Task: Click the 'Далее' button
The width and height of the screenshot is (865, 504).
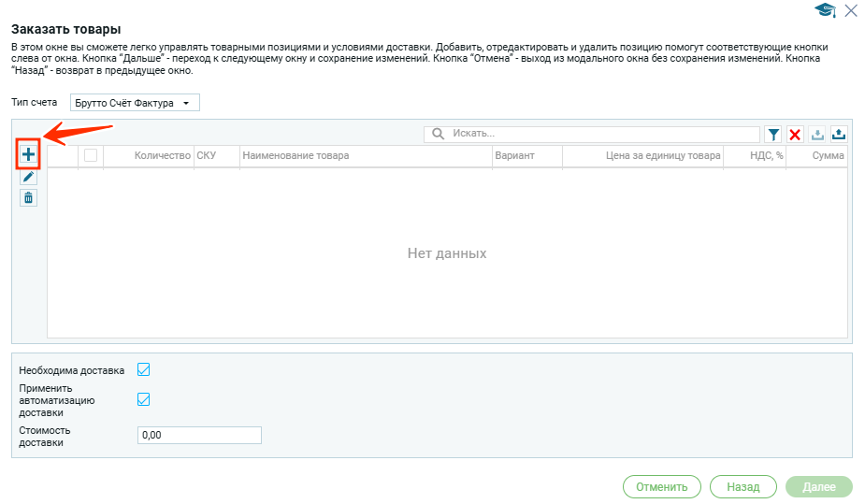Action: click(819, 486)
